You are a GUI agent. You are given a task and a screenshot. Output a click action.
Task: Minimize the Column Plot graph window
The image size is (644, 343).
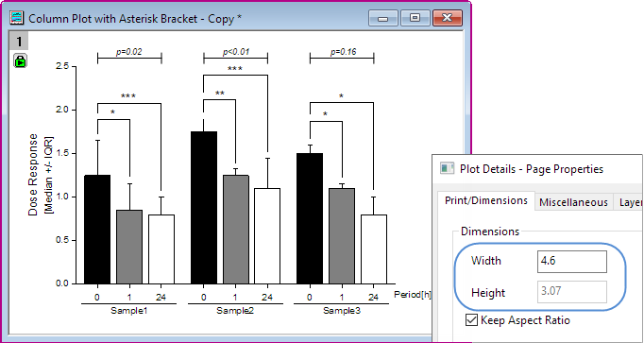(x=382, y=18)
